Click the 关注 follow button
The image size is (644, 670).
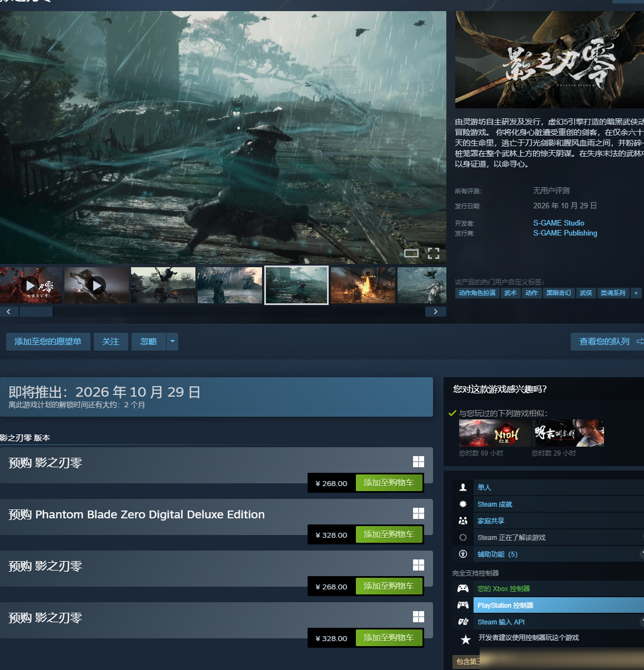pos(110,342)
